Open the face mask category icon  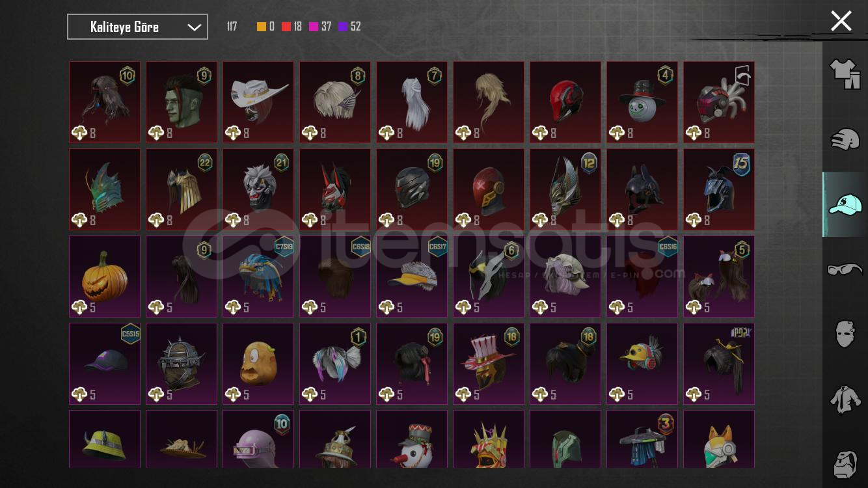click(x=845, y=334)
